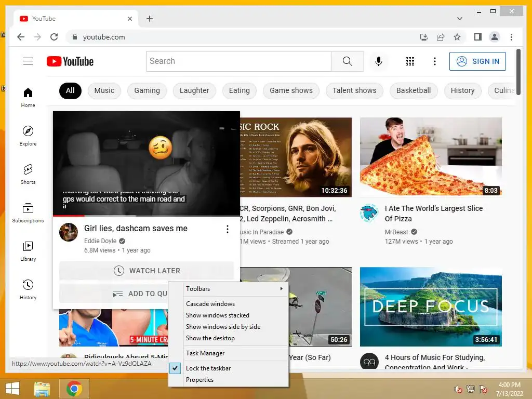Click the muted volume tray icon

click(458, 389)
